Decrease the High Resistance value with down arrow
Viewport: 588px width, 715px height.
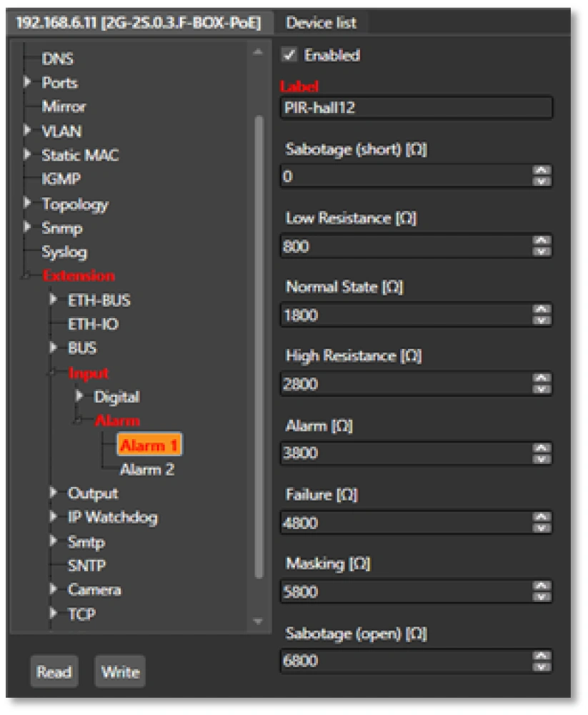542,390
